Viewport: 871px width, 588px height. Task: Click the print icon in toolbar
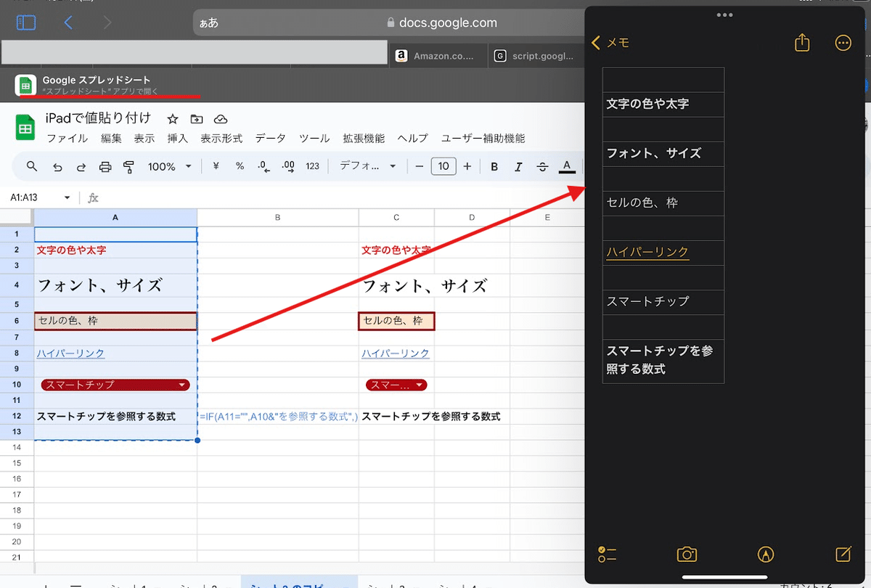coord(105,167)
